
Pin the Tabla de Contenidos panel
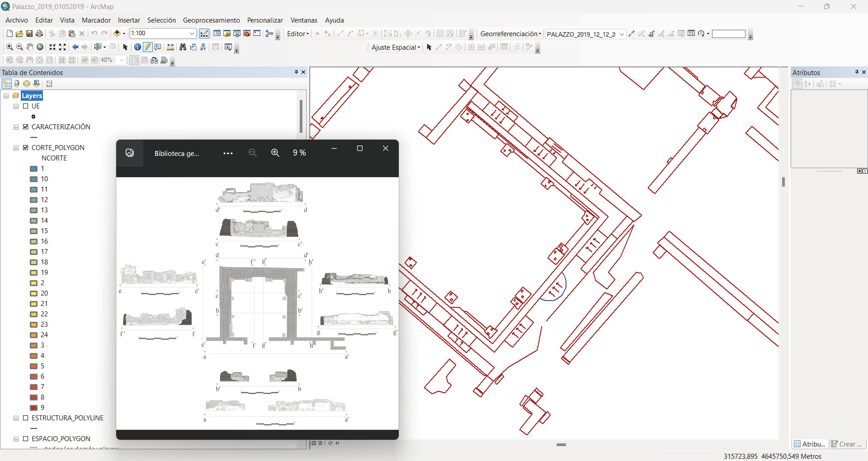(296, 72)
